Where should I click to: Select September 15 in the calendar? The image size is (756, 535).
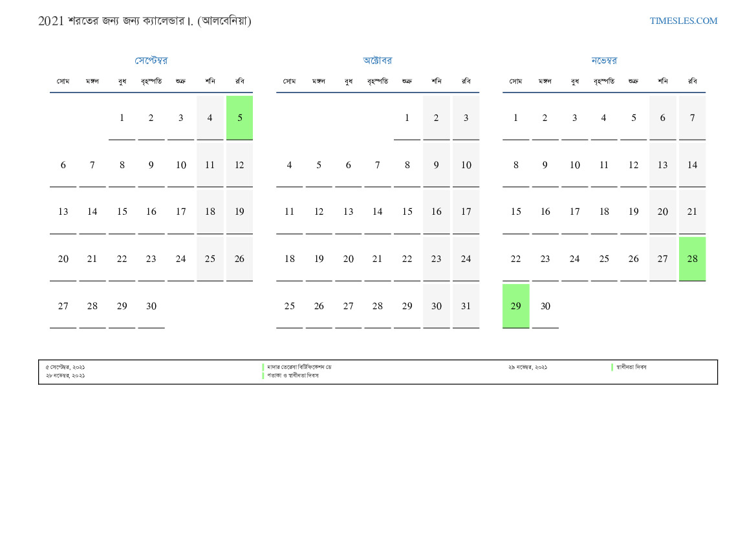click(122, 212)
